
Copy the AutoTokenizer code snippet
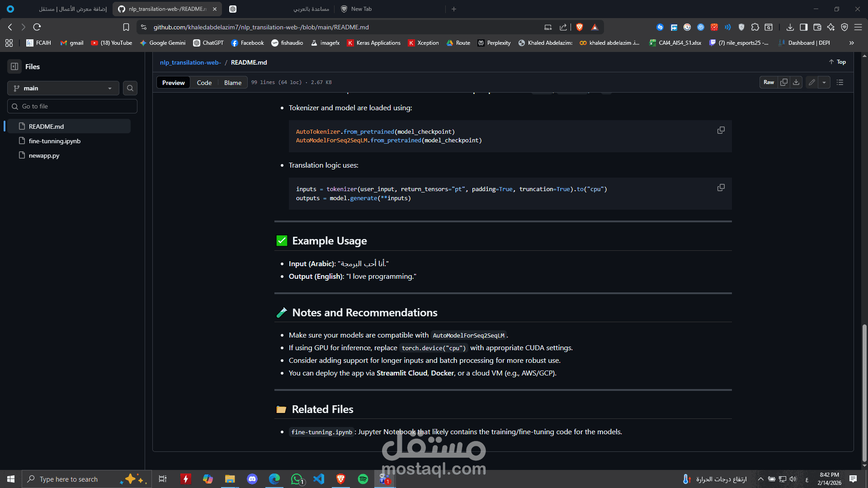click(x=721, y=130)
